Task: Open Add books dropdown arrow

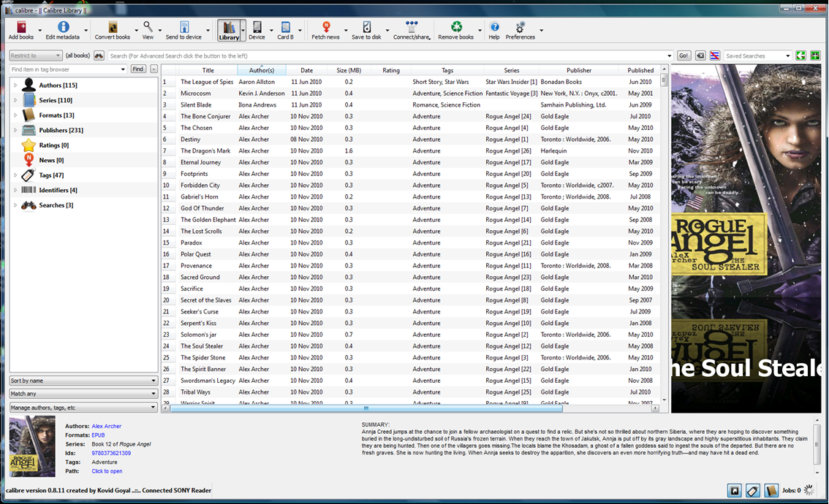Action: click(x=39, y=31)
